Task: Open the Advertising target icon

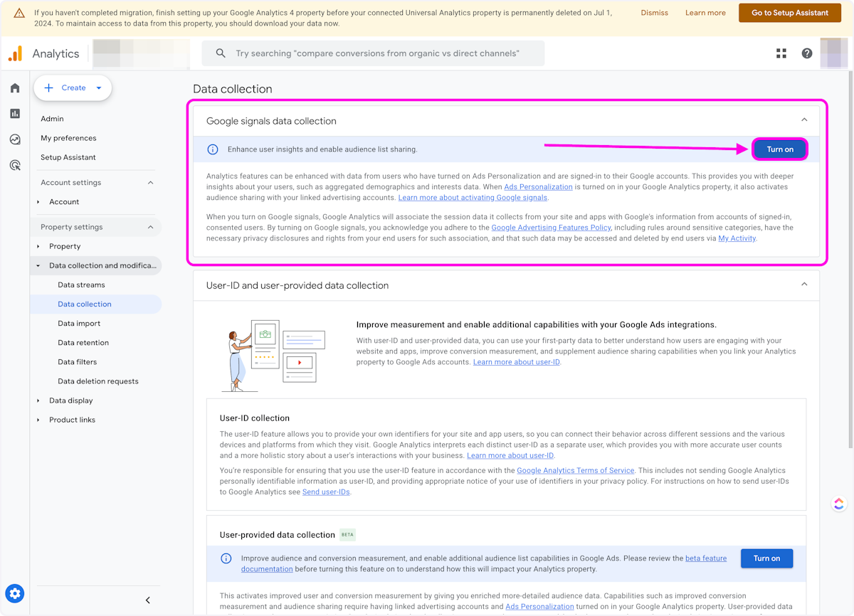Action: pos(15,165)
